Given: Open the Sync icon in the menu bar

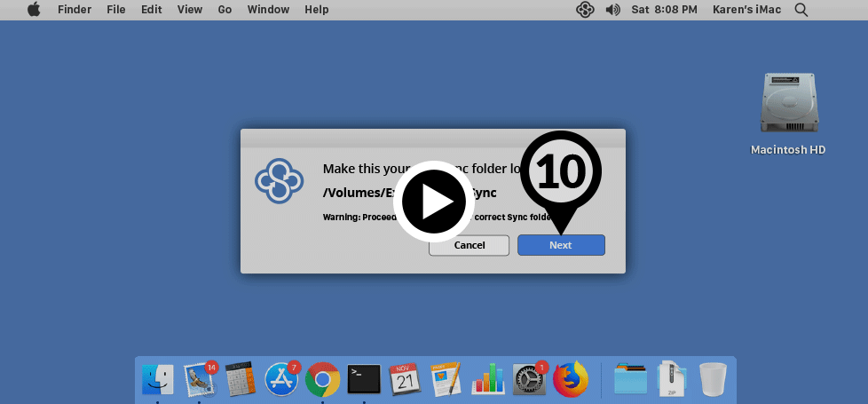Looking at the screenshot, I should point(584,10).
